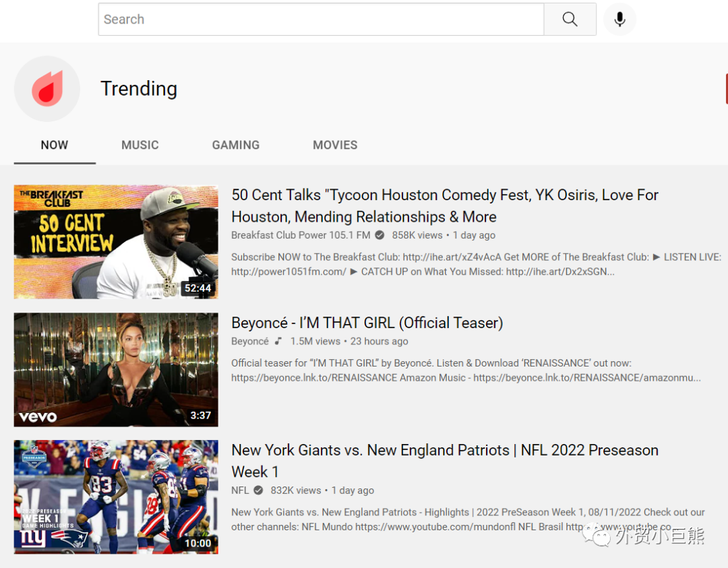Open the MOVIES trending tab

pos(335,146)
